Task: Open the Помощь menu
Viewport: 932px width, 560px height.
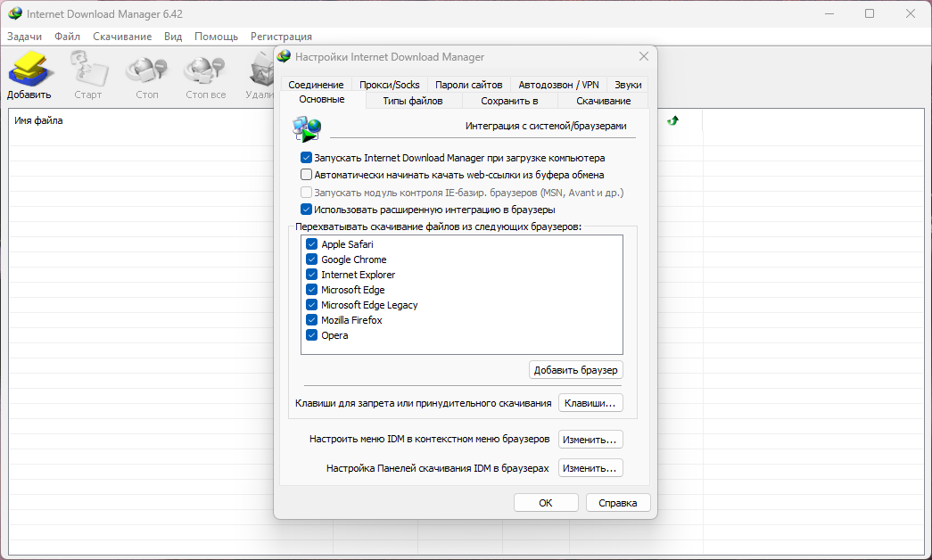Action: [x=217, y=37]
